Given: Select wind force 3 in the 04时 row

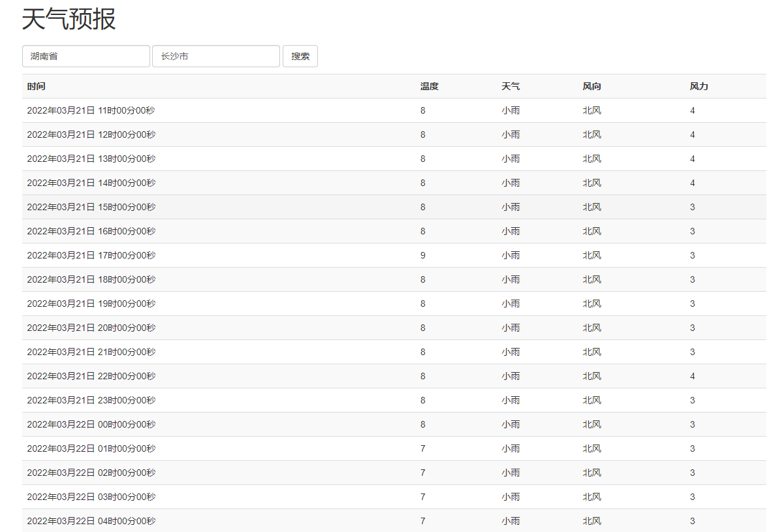Looking at the screenshot, I should (x=693, y=521).
